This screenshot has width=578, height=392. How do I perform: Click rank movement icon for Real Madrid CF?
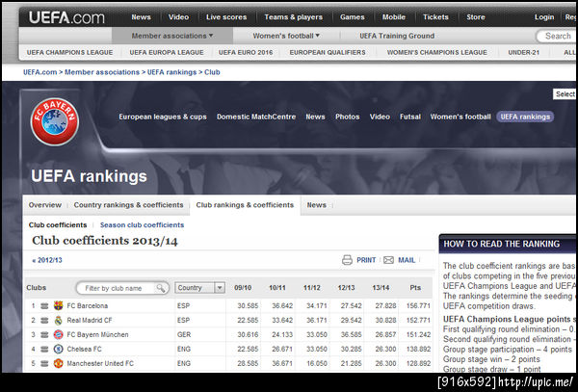(x=44, y=320)
